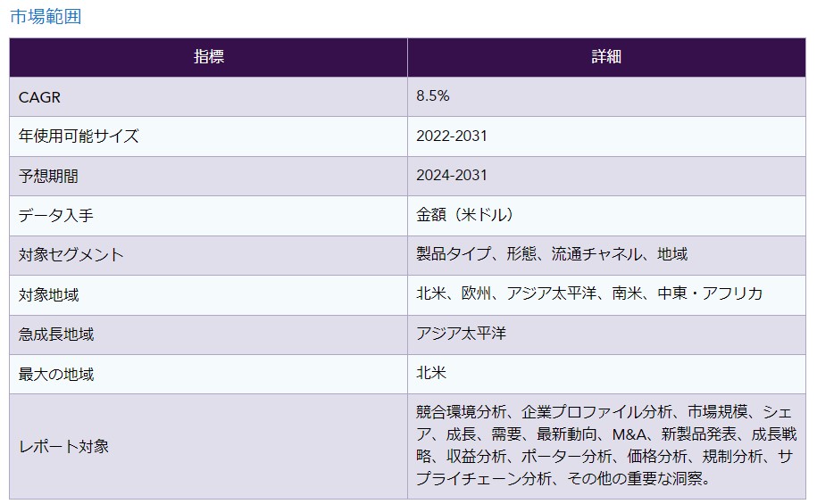Click the 製品タイプ、形態 segments cell

[606, 255]
